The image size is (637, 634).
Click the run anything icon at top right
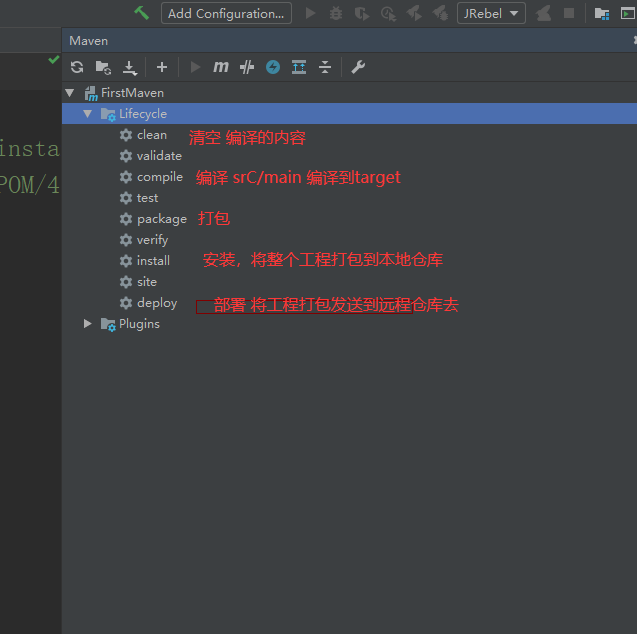point(628,14)
